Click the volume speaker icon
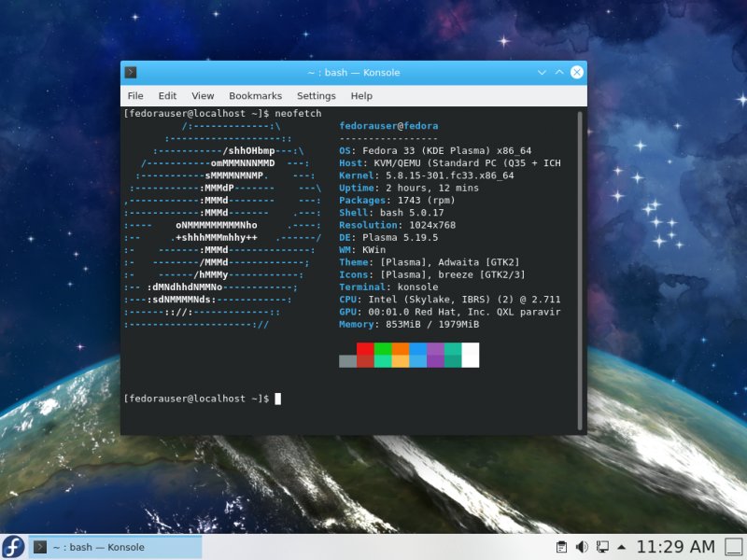 point(582,547)
